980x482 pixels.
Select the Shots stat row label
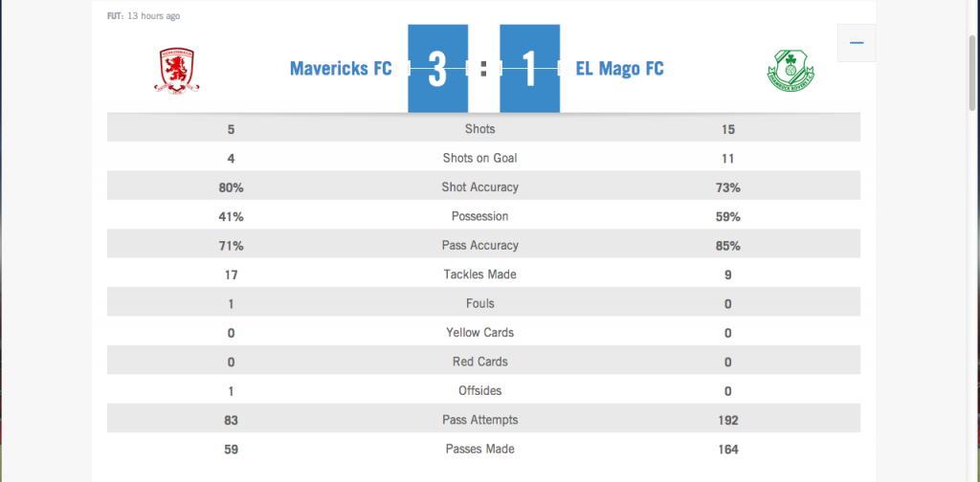(x=479, y=129)
